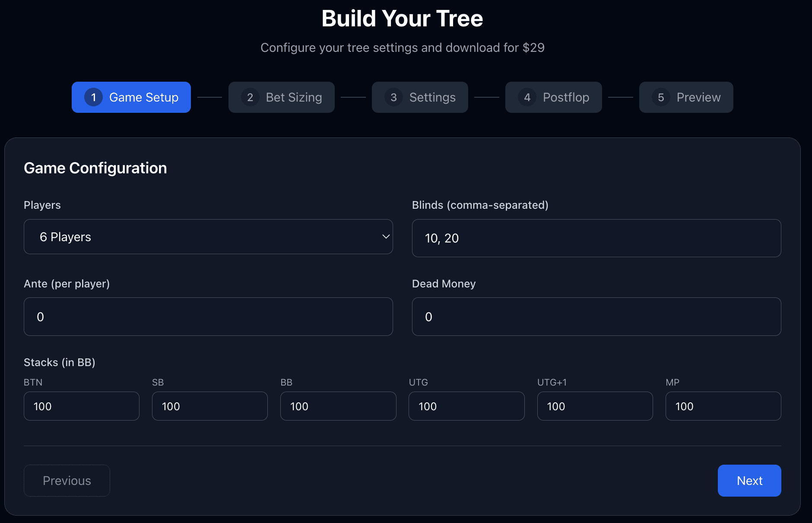Click the Ante per player field

pyautogui.click(x=208, y=316)
